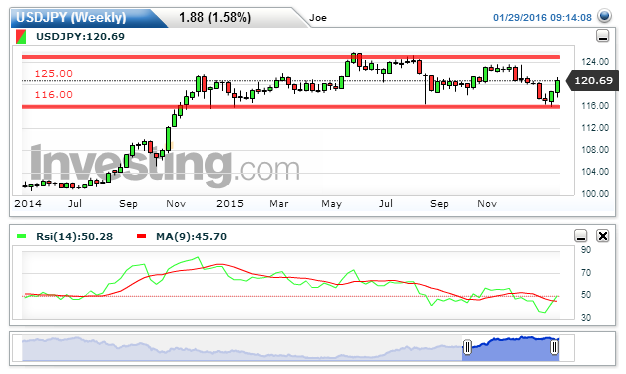Click the lower red 116.00 support line

point(291,107)
